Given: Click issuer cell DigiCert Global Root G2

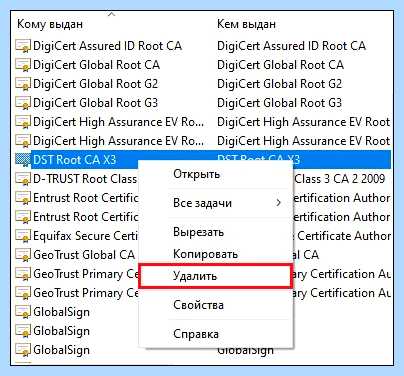Looking at the screenshot, I should [x=279, y=84].
